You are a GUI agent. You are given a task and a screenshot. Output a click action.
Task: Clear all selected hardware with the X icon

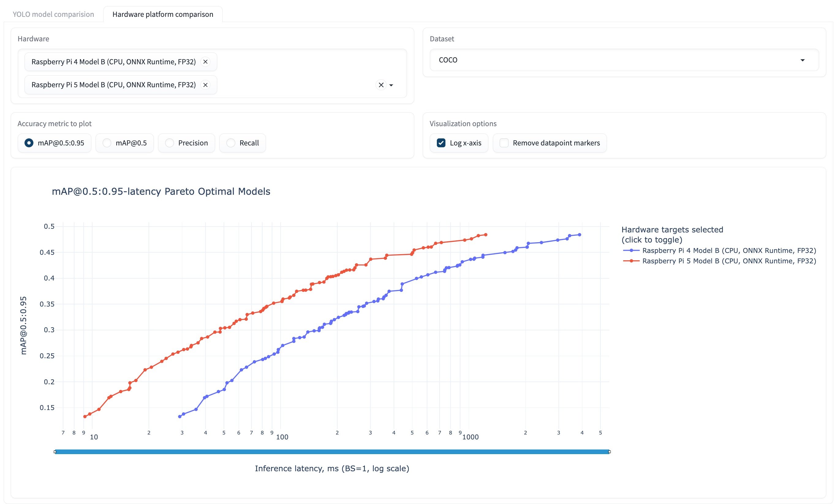click(x=381, y=85)
